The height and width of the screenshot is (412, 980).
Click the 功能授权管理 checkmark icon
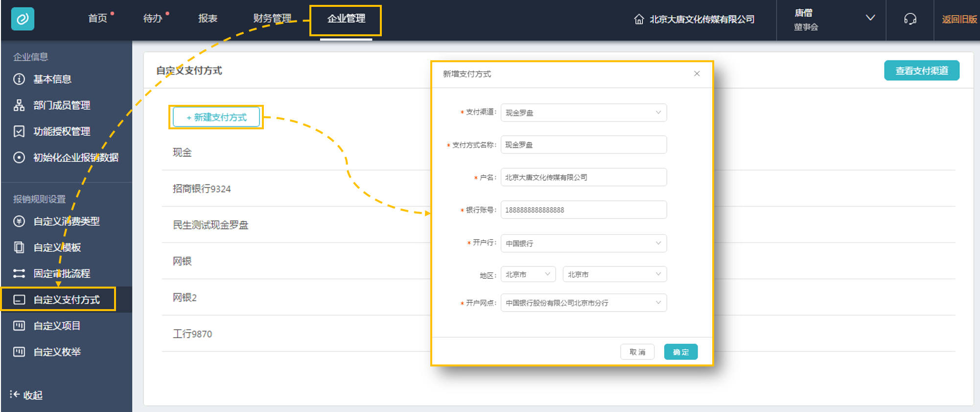pyautogui.click(x=19, y=131)
